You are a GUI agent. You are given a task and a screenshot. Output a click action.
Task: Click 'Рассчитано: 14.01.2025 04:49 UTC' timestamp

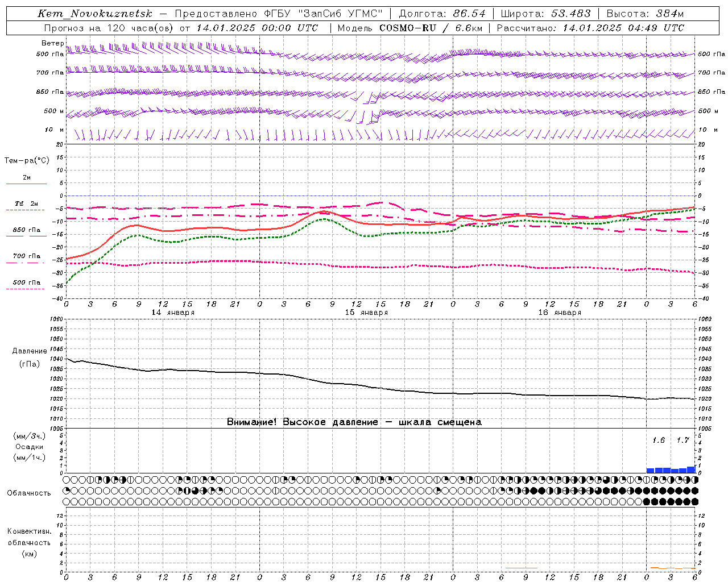pos(590,28)
